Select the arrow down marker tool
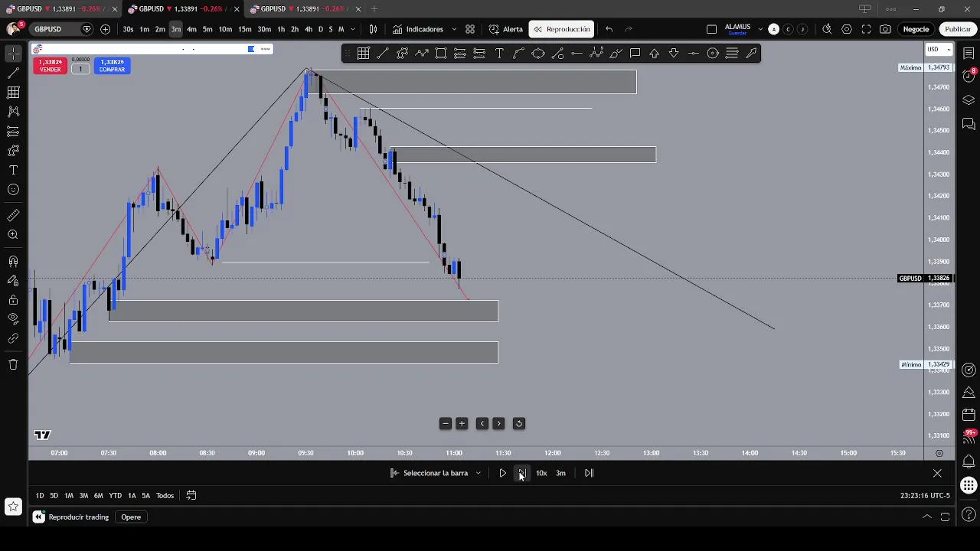Screen dimensions: 980x551 point(674,53)
